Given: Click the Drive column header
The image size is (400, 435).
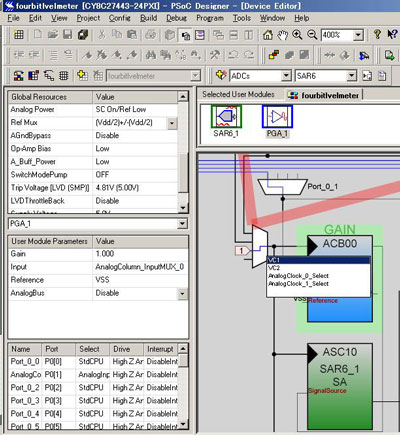Looking at the screenshot, I should (126, 349).
